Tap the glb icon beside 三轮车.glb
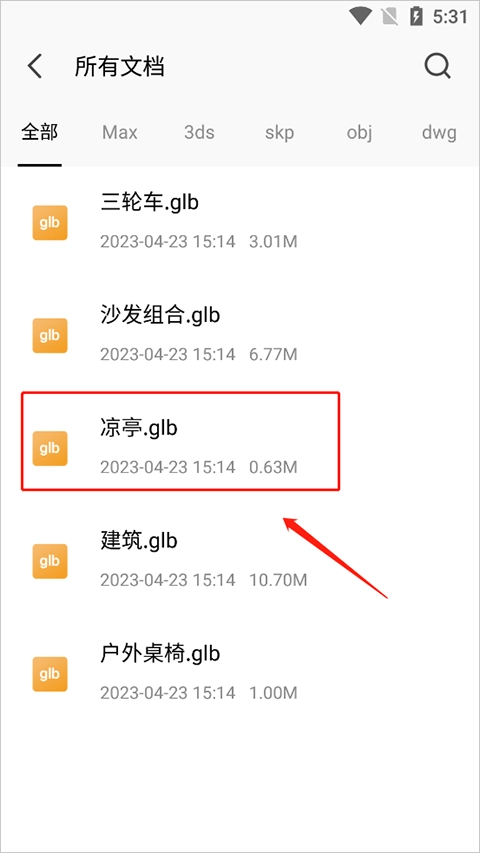480x853 pixels. tap(50, 222)
